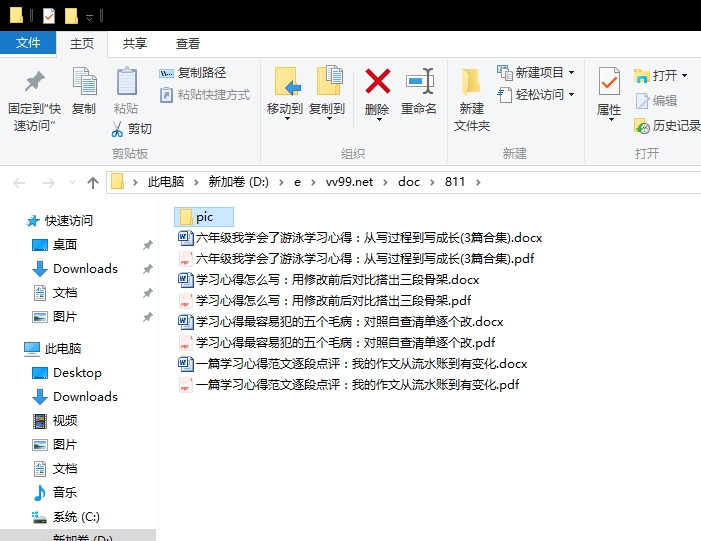Select 六年级我学会了游泳学习心得 docx file
The image size is (701, 541).
[x=360, y=238]
